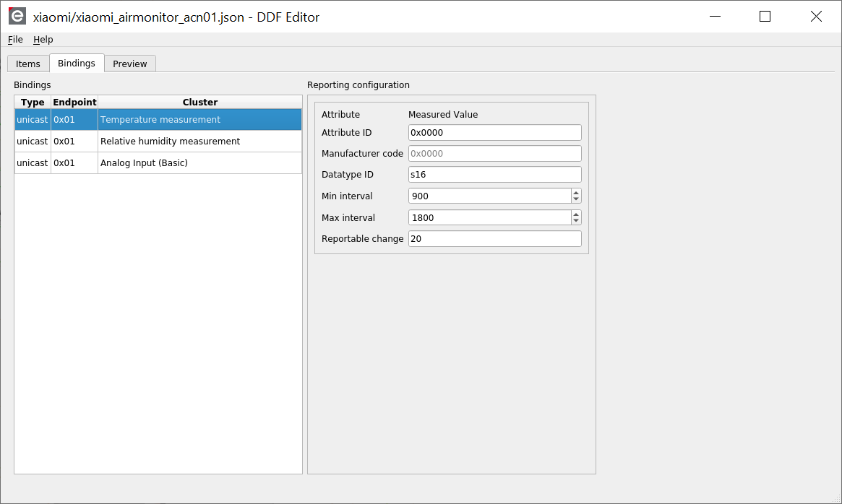Click the Endpoint column header
842x504 pixels.
coord(74,103)
